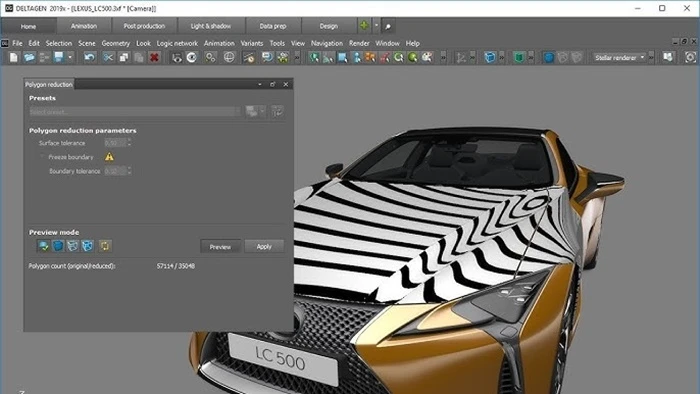Click the yellow refresh preview mode icon

105,245
